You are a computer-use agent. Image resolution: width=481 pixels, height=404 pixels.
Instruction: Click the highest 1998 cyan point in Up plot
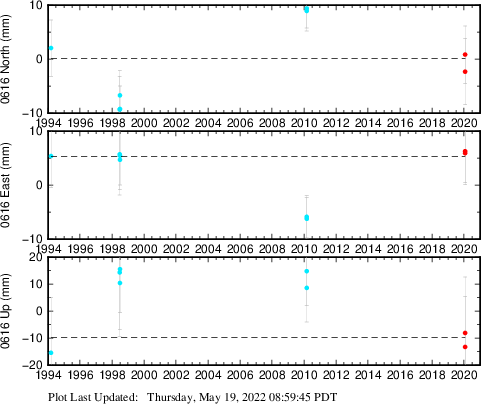click(120, 269)
